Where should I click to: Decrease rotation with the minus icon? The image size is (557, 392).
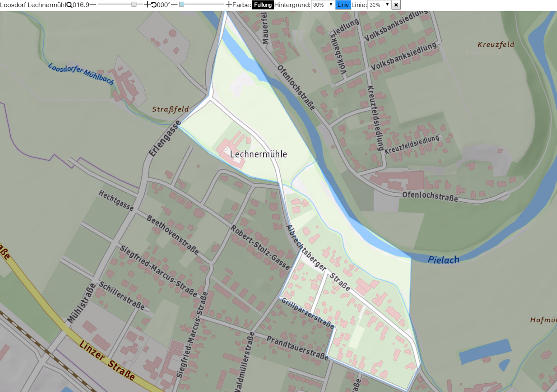pos(174,5)
